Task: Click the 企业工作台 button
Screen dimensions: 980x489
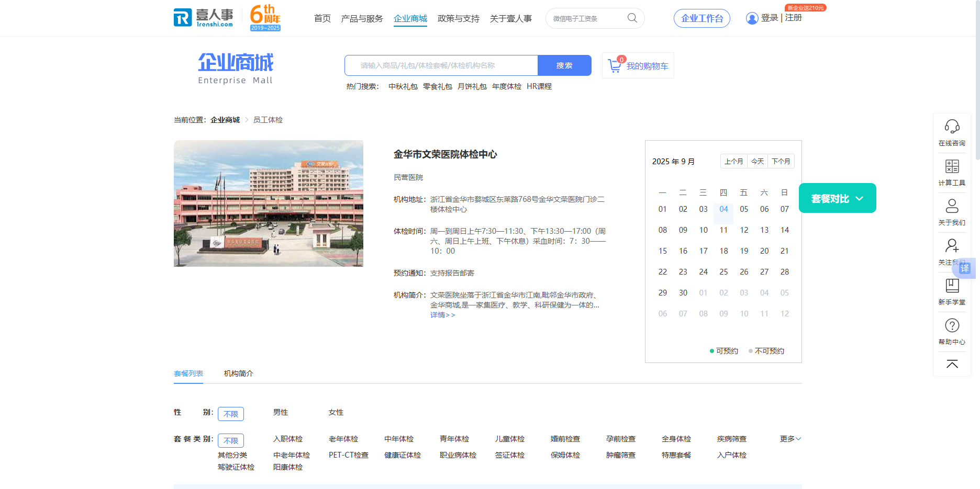Action: coord(702,18)
